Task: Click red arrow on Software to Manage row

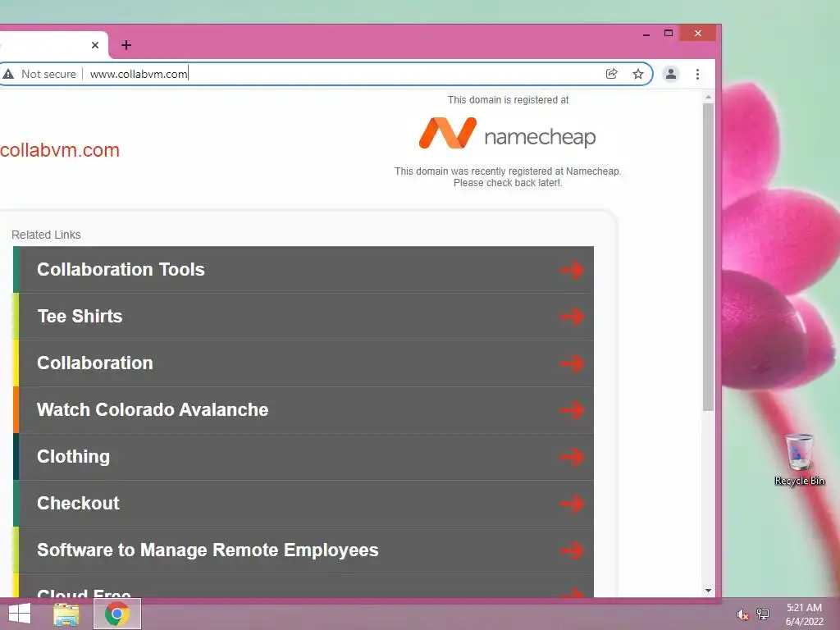Action: [572, 550]
